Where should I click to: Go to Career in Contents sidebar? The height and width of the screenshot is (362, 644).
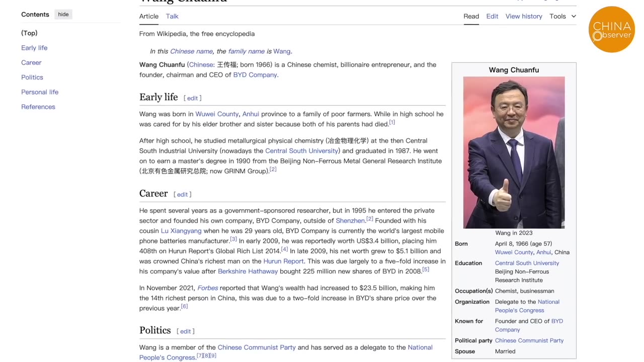[31, 62]
